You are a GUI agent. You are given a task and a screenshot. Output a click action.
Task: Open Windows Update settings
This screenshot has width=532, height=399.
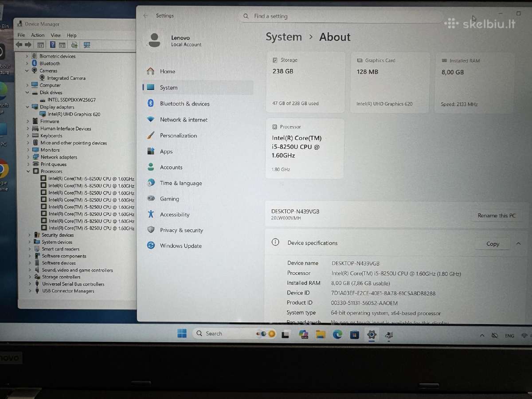pos(180,246)
